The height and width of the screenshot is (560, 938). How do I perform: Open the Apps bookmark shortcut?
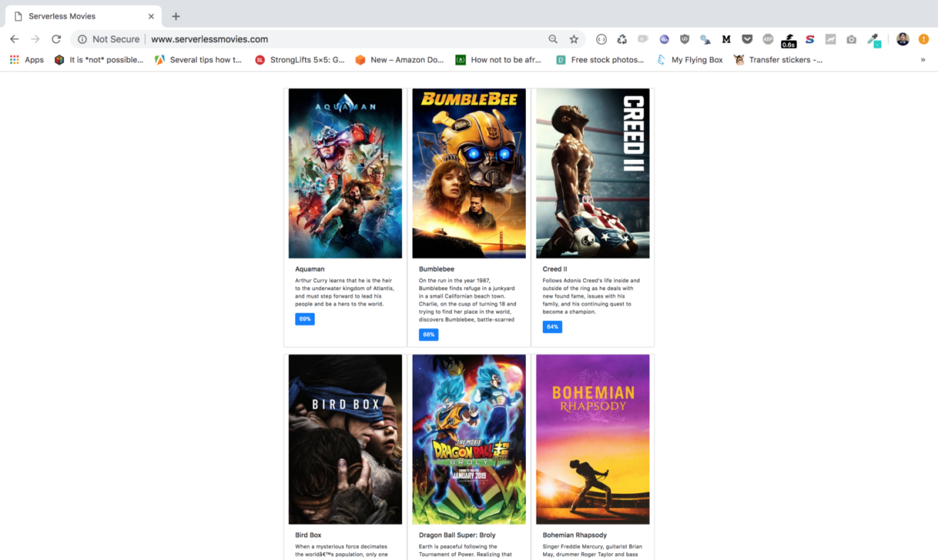[x=27, y=60]
